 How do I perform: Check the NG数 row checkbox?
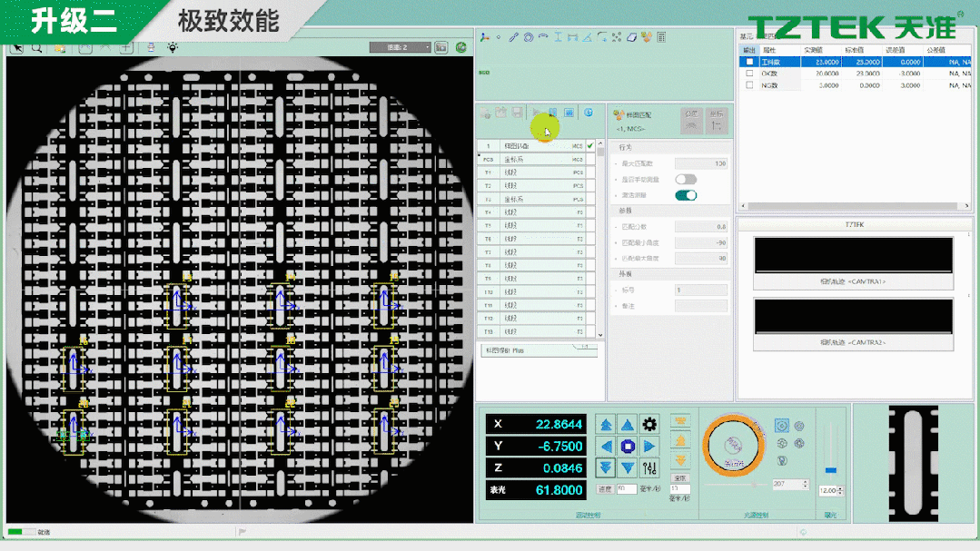[x=749, y=85]
